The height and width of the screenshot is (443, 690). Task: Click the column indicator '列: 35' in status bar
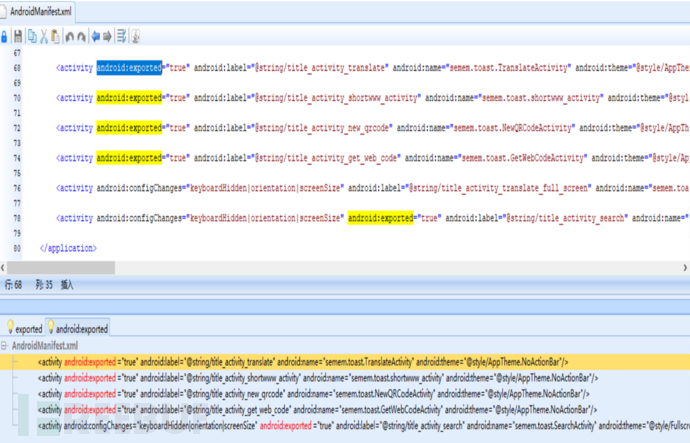point(44,285)
